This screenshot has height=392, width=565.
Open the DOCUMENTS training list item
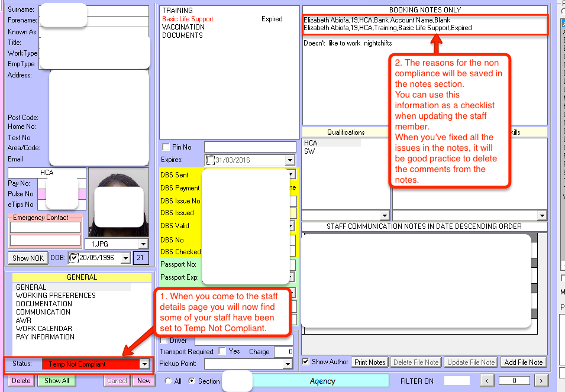(x=182, y=35)
